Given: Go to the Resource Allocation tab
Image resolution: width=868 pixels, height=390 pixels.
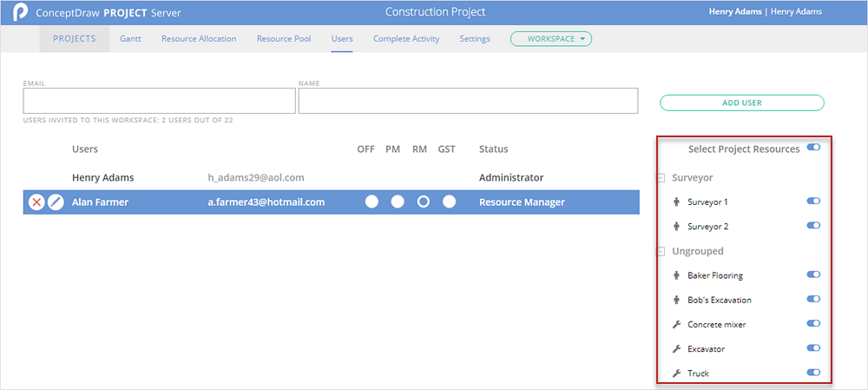Looking at the screenshot, I should [x=199, y=39].
